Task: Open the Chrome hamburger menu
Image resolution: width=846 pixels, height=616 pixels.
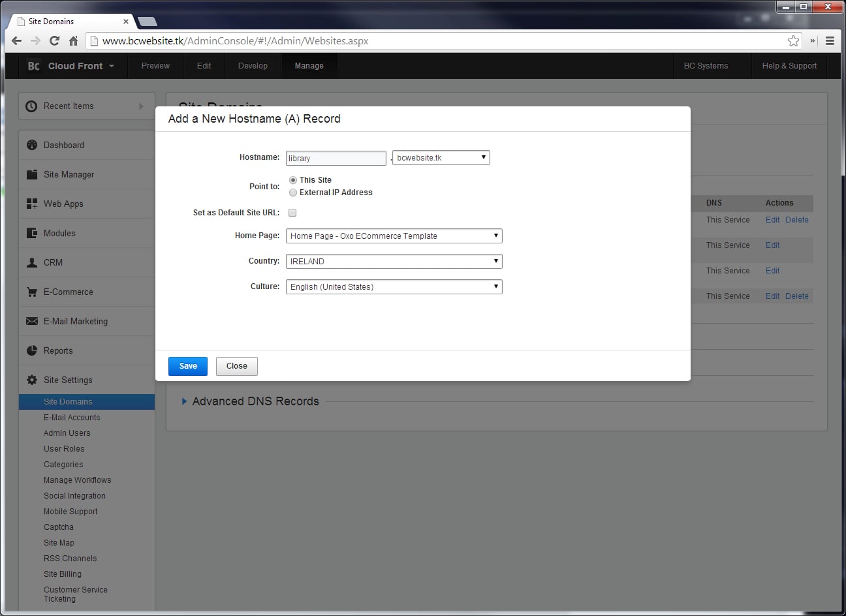Action: pyautogui.click(x=830, y=40)
